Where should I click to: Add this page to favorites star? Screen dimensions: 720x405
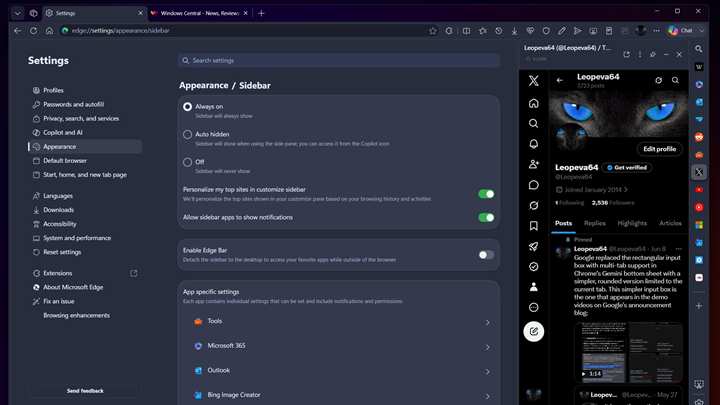pos(433,31)
